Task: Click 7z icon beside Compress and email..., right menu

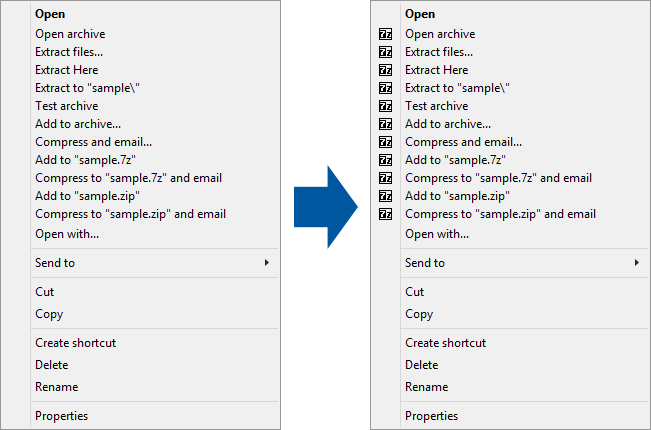Action: [x=385, y=142]
